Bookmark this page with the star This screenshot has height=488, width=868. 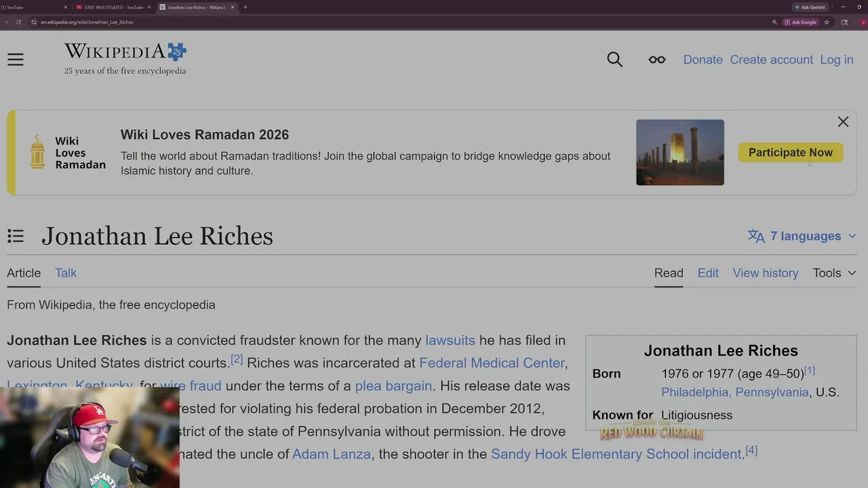pyautogui.click(x=827, y=22)
